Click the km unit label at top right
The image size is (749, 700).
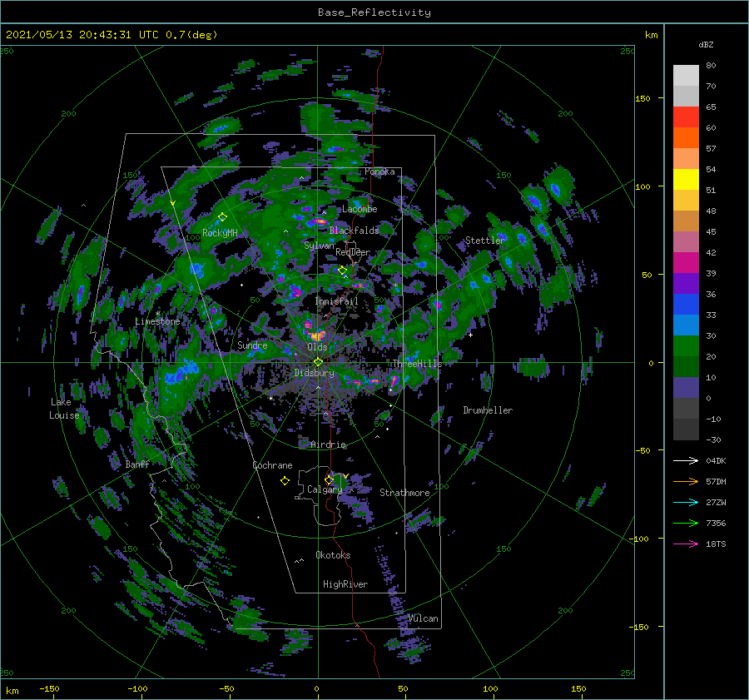pos(651,35)
